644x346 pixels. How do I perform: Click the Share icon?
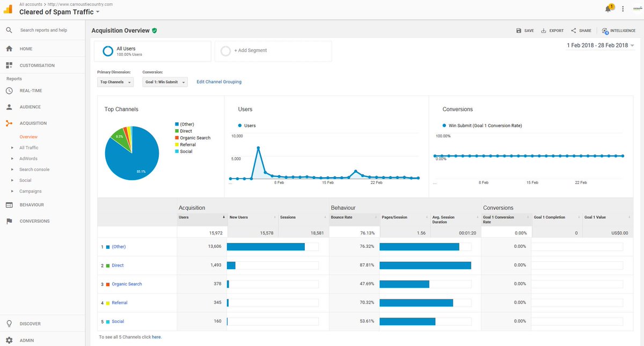click(x=574, y=31)
